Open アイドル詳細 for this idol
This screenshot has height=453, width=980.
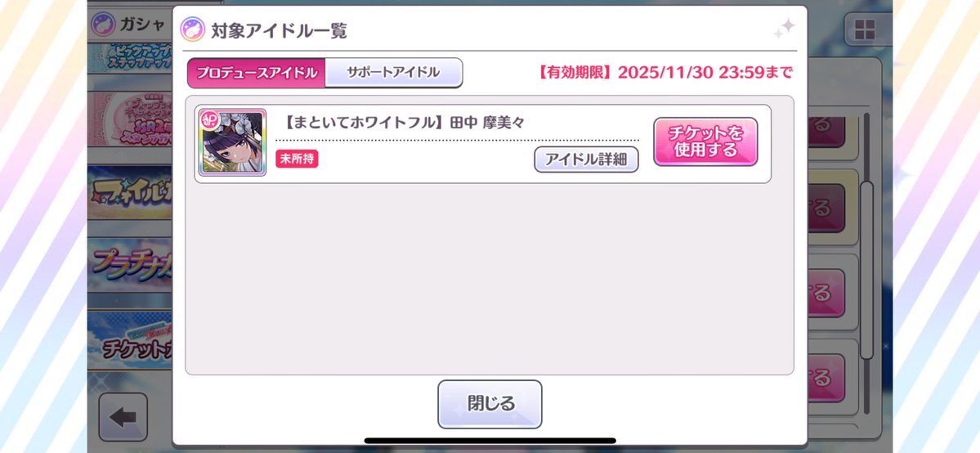(x=586, y=159)
